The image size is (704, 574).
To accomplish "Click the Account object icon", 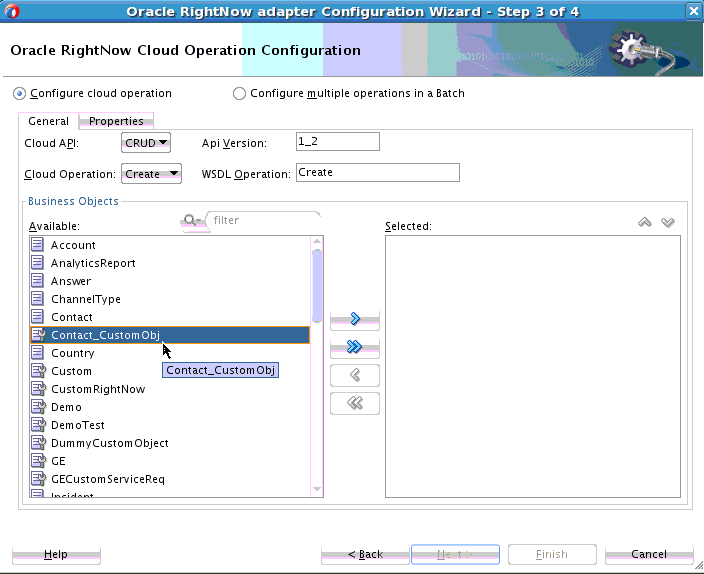I will coord(38,245).
